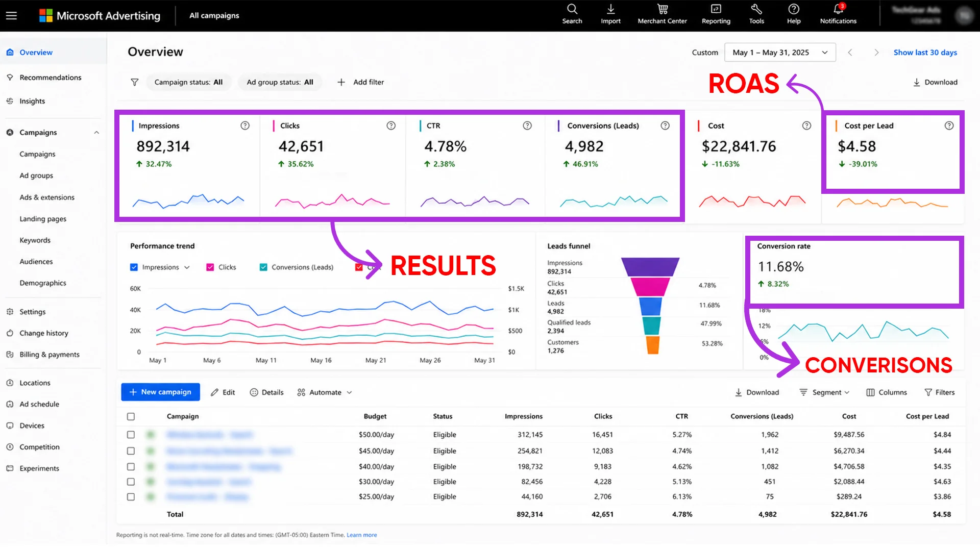Click the funnel filter icon
Viewport: 980px width, 551px height.
click(x=134, y=82)
